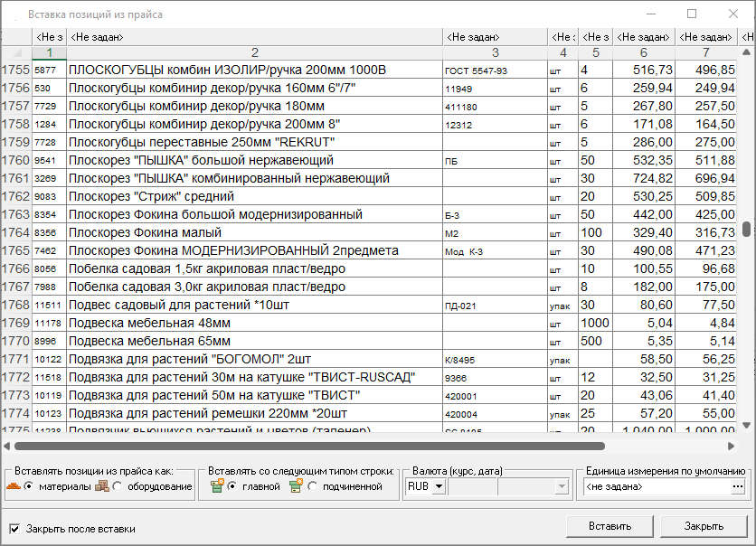This screenshot has height=546, width=756.
Task: Click column header 6
Action: pos(644,52)
